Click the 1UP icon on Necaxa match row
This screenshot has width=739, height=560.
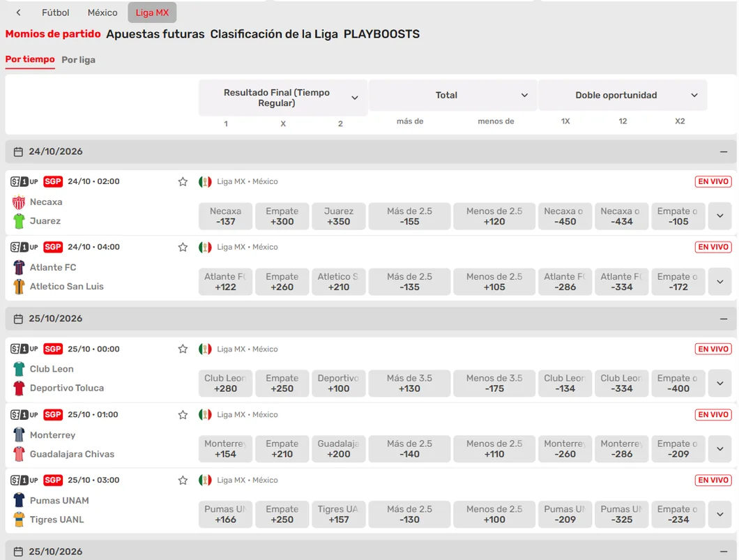pyautogui.click(x=24, y=181)
